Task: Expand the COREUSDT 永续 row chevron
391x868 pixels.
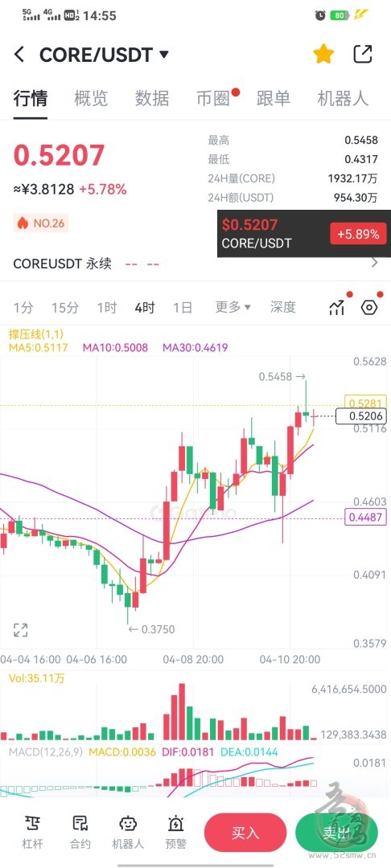Action: 375,262
